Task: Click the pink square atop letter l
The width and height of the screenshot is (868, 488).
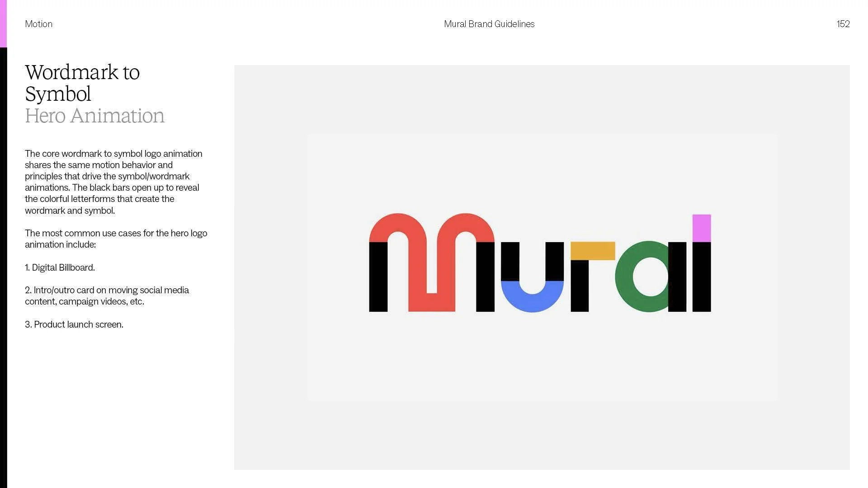Action: 702,228
